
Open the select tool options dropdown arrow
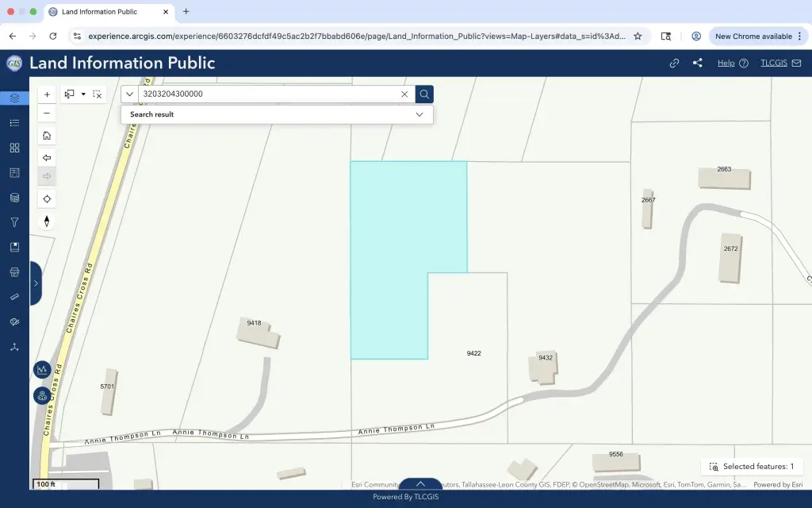pyautogui.click(x=83, y=94)
